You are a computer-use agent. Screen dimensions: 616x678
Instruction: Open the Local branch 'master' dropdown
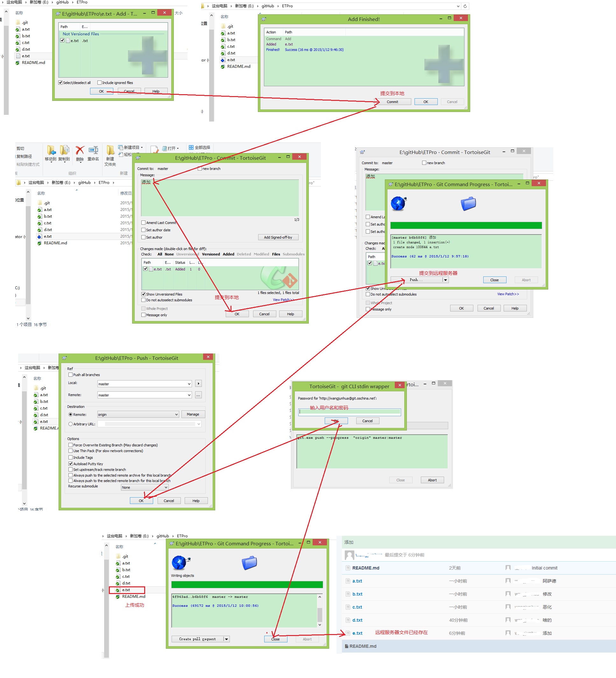[189, 384]
